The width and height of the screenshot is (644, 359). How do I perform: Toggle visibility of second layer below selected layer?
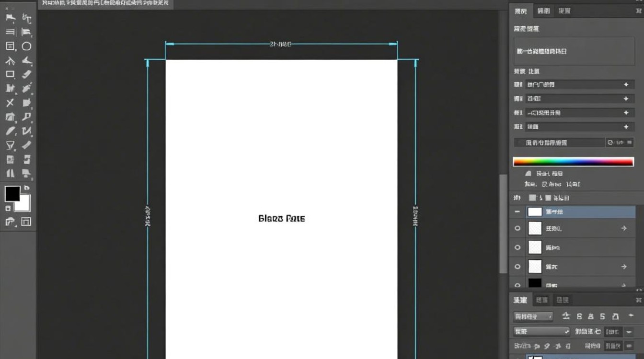click(517, 247)
